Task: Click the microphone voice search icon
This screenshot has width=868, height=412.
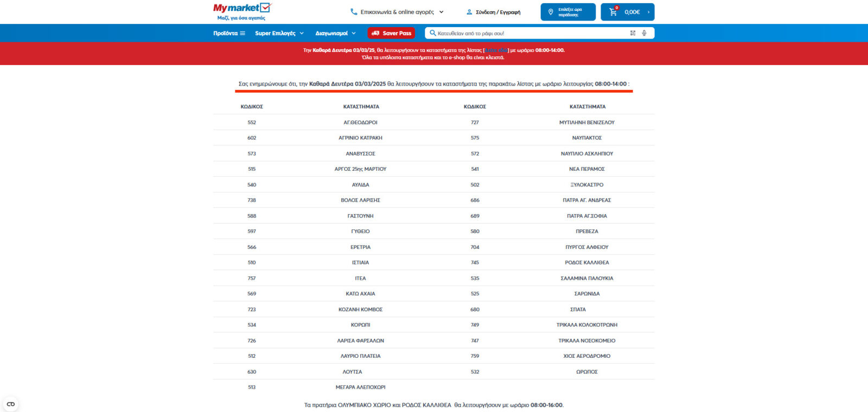Action: [x=644, y=33]
